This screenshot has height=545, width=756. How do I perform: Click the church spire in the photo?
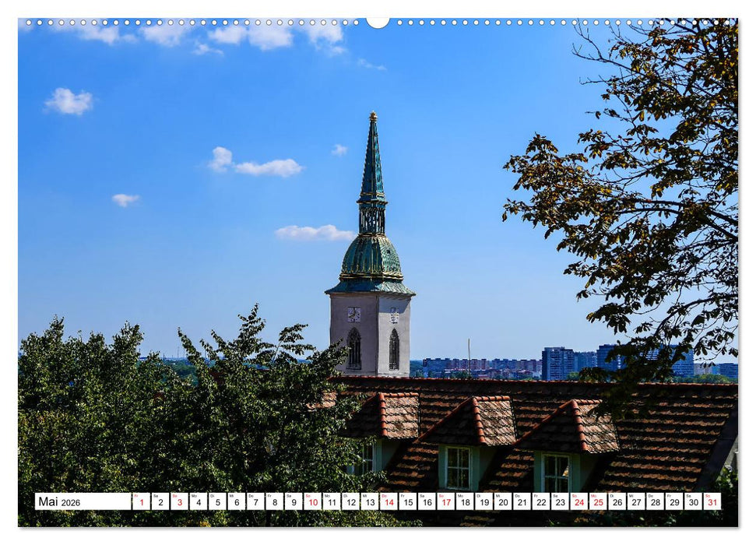point(372,195)
